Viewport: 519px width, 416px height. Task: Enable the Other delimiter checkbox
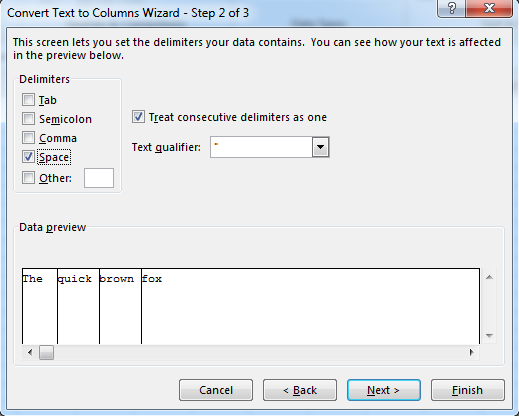[28, 178]
